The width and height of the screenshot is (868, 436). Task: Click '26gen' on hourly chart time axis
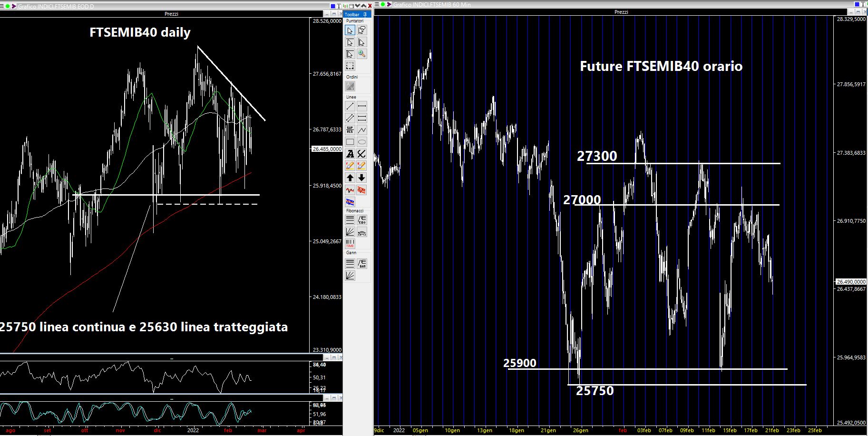point(581,430)
